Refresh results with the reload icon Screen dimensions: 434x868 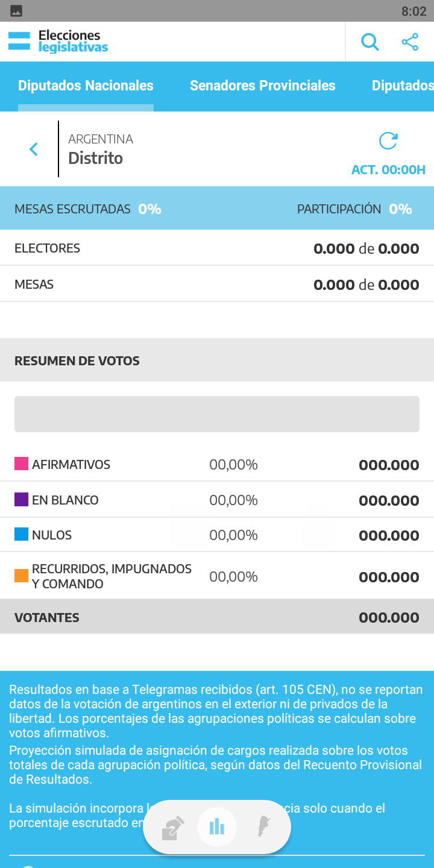(x=388, y=141)
